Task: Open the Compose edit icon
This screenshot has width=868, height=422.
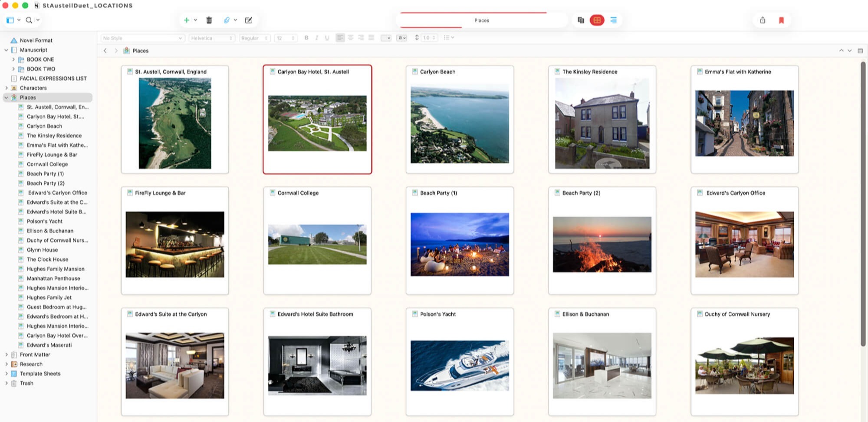Action: 249,20
